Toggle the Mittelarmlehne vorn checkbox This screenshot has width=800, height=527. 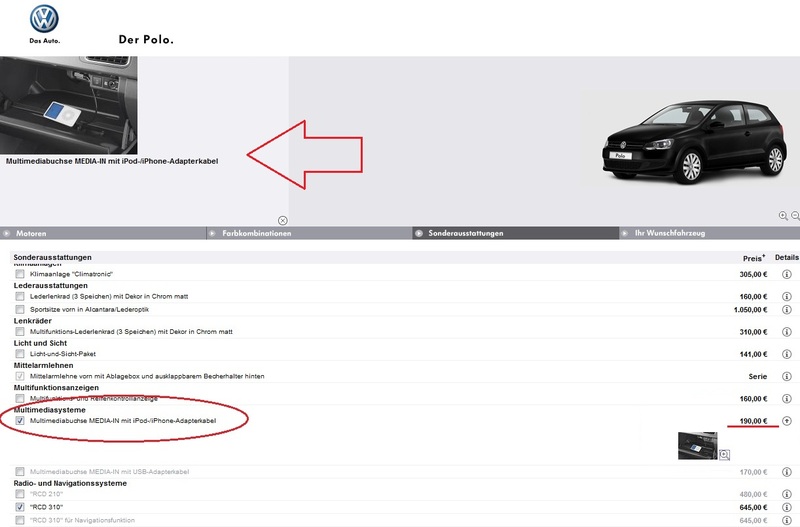(x=20, y=376)
